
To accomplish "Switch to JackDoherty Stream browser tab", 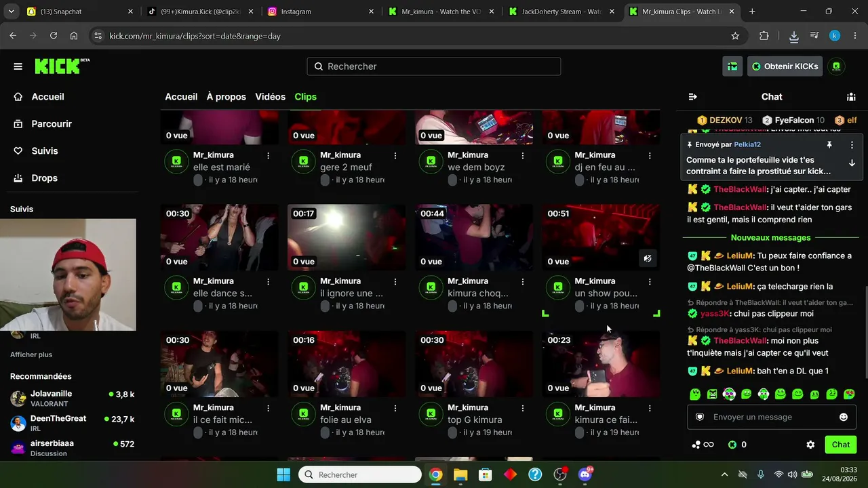I will pos(561,12).
